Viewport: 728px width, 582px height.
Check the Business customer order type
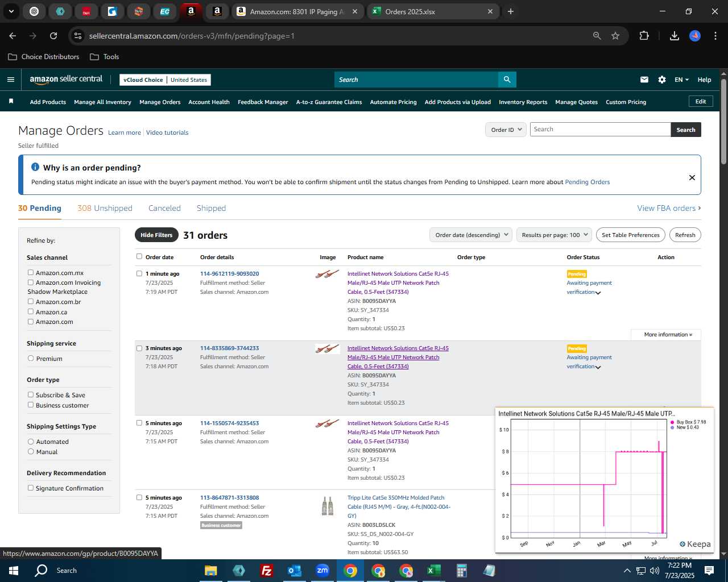[x=31, y=405]
